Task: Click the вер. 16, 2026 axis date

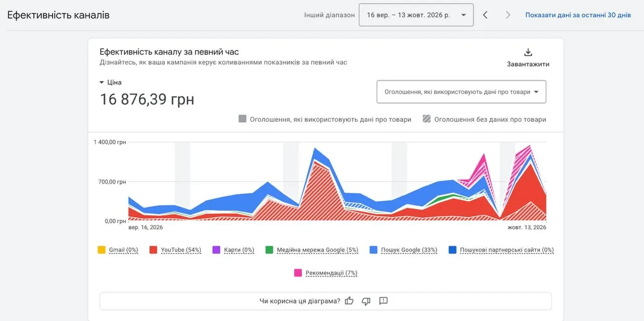Action: click(146, 227)
